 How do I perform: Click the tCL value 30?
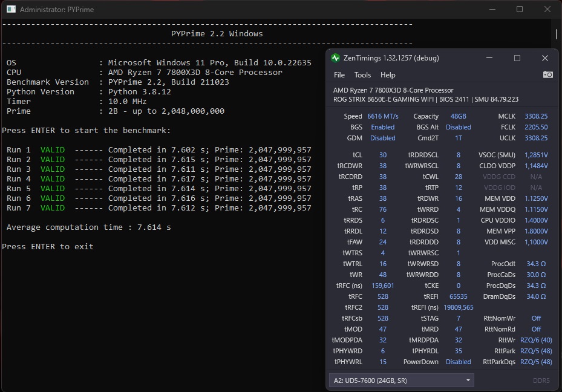[x=383, y=155]
